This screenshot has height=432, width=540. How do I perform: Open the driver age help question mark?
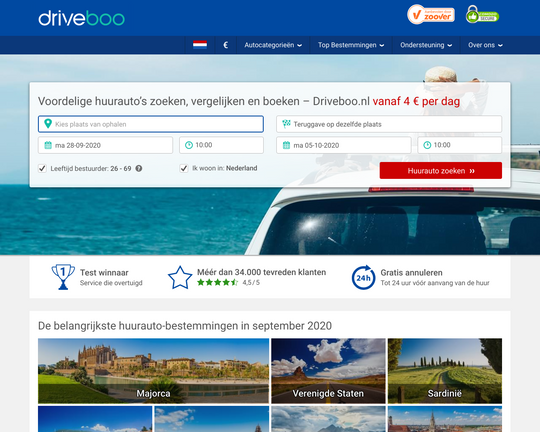pyautogui.click(x=139, y=168)
